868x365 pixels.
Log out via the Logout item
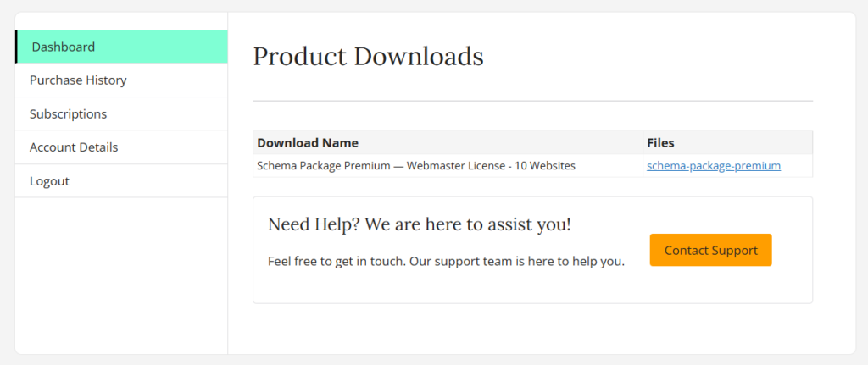tap(49, 181)
